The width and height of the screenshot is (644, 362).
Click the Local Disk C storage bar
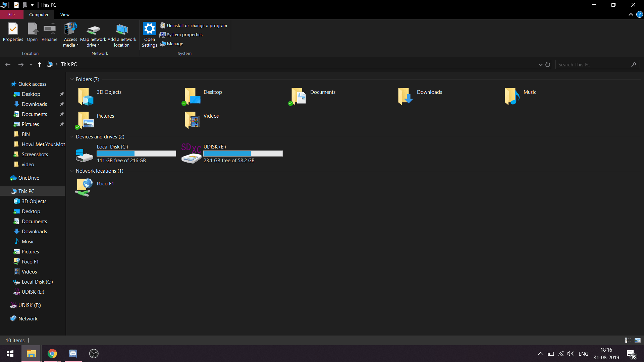click(x=136, y=154)
